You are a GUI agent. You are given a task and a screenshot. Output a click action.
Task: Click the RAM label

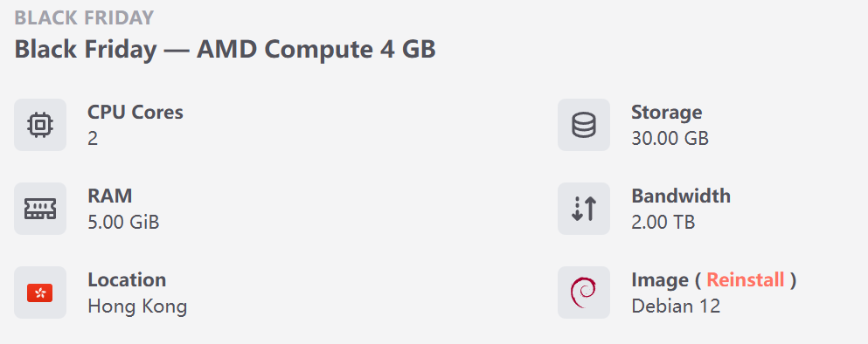[109, 196]
